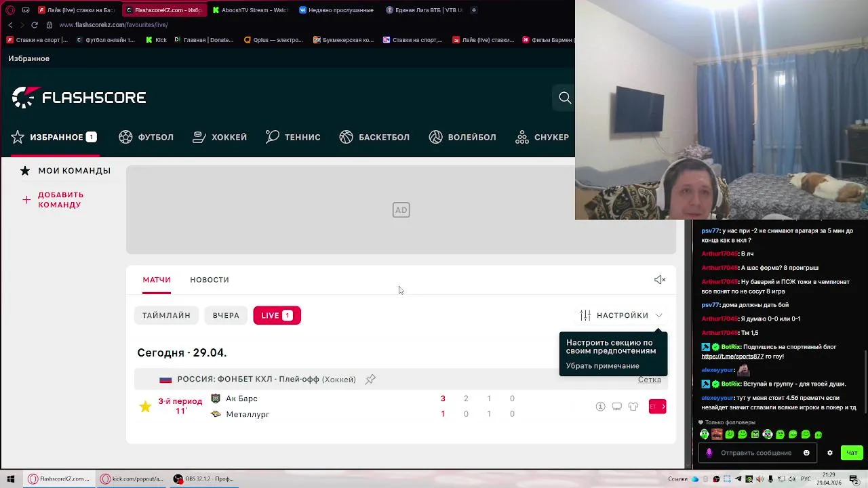This screenshot has height=488, width=868.
Task: Click the Flashscore logo
Action: (x=79, y=98)
